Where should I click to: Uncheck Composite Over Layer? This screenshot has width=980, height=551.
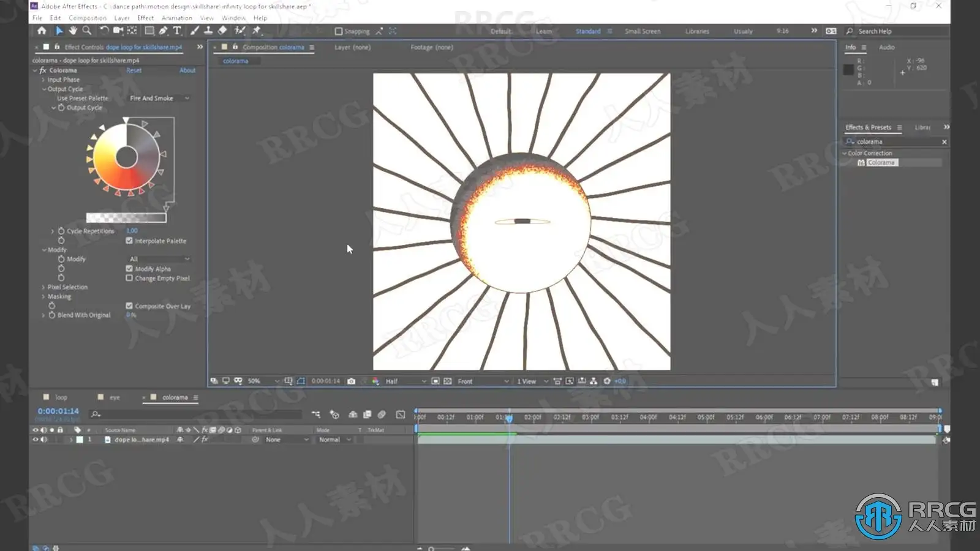[129, 306]
